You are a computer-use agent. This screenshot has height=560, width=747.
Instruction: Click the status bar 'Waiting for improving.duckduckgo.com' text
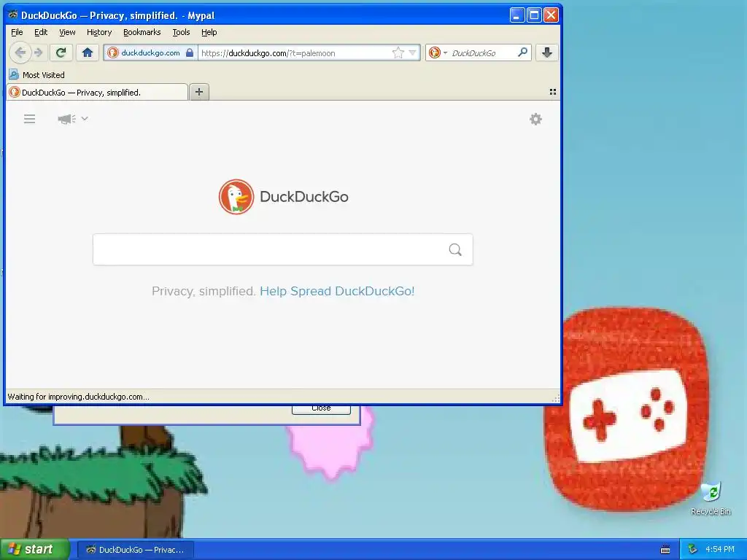(x=78, y=397)
